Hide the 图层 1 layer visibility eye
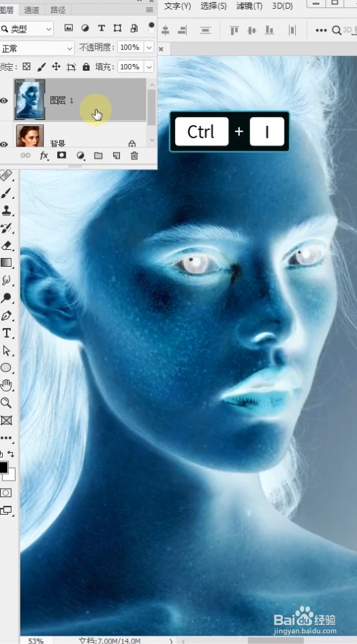Image resolution: width=357 pixels, height=644 pixels. point(3,101)
